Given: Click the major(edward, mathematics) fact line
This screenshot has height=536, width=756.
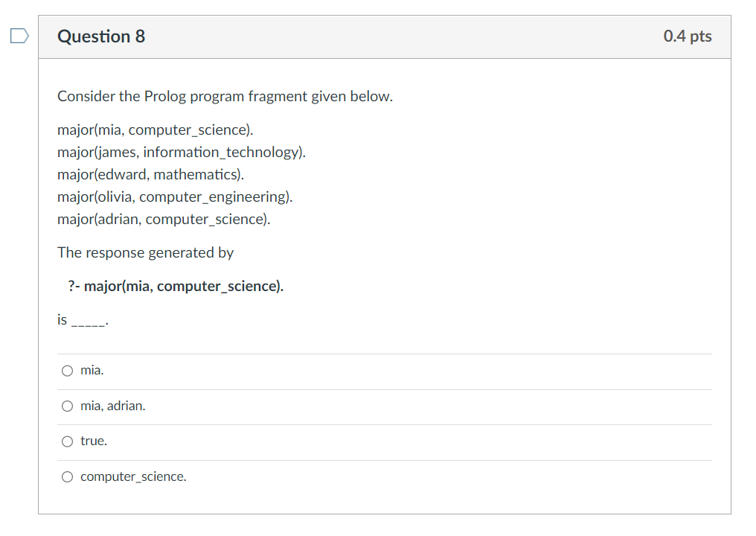Looking at the screenshot, I should [150, 175].
